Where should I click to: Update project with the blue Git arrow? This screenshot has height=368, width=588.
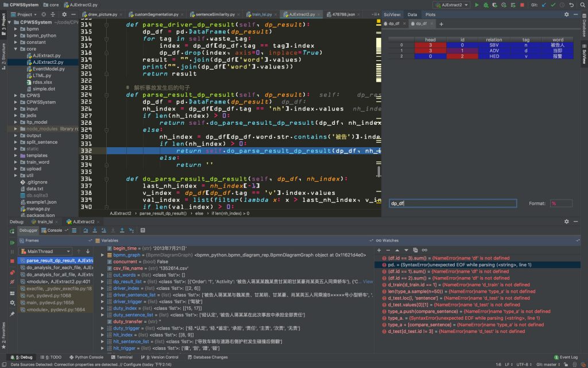coord(544,5)
